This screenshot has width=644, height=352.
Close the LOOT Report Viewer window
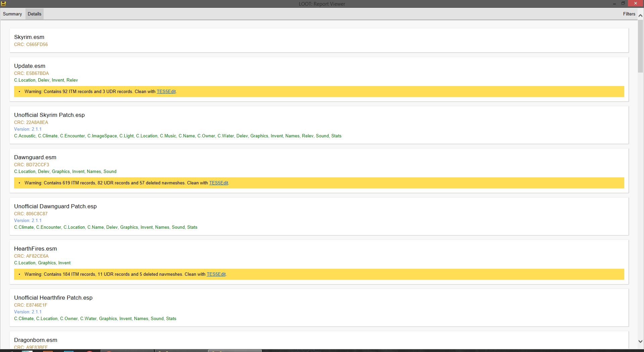tap(636, 4)
